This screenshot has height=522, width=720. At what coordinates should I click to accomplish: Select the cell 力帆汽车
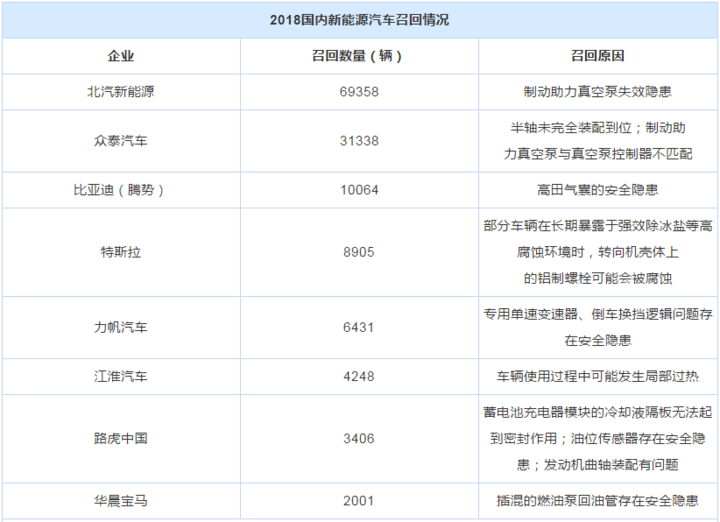tap(121, 327)
